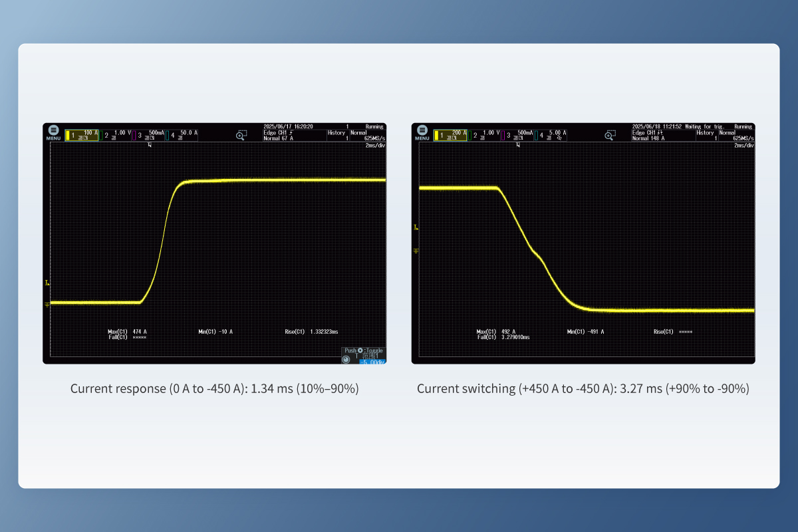Click the 2ms/div time scale, left scope
Screen dimensions: 798x532
pos(374,145)
